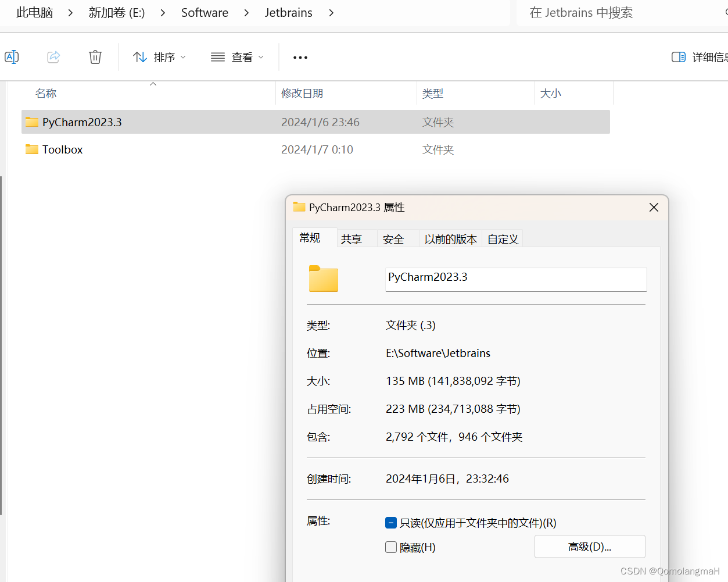Open the 查看 view menu
728x582 pixels.
click(237, 57)
